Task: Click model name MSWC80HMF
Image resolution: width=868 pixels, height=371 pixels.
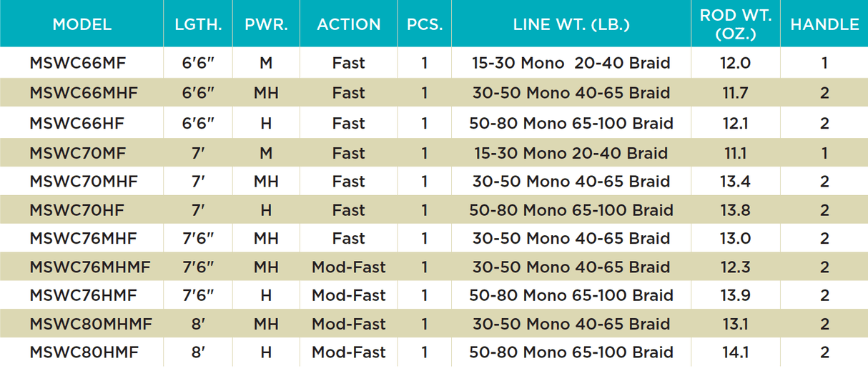Action: (84, 352)
